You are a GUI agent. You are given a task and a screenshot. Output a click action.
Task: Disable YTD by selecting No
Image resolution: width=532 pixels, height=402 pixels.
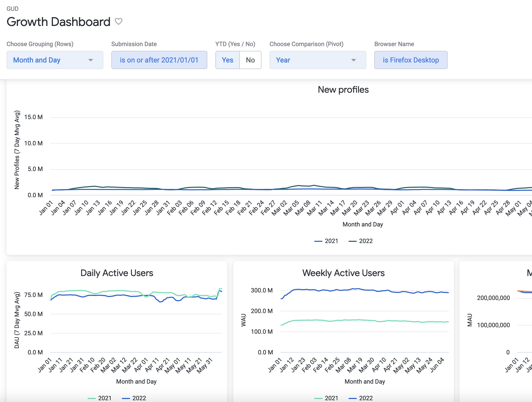pos(250,60)
